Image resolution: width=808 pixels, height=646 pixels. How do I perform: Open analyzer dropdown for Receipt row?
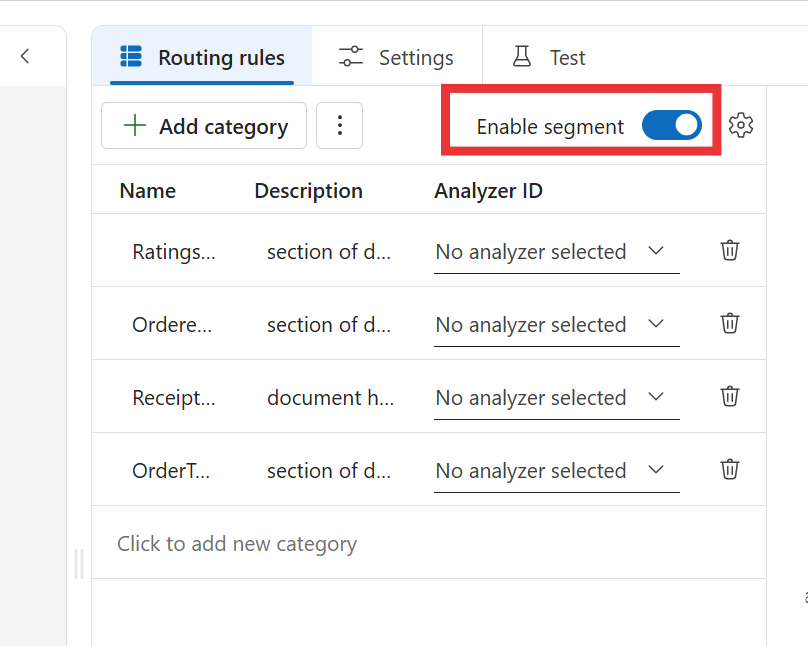557,398
